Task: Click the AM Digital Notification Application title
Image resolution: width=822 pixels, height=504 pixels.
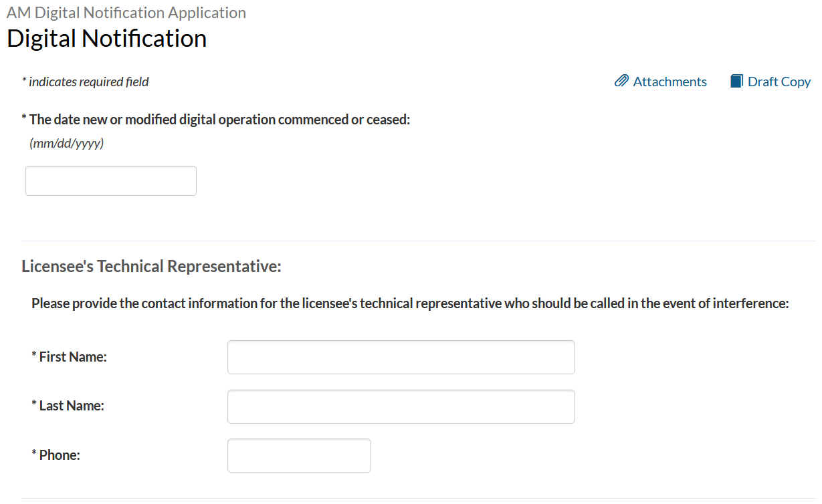Action: point(126,13)
